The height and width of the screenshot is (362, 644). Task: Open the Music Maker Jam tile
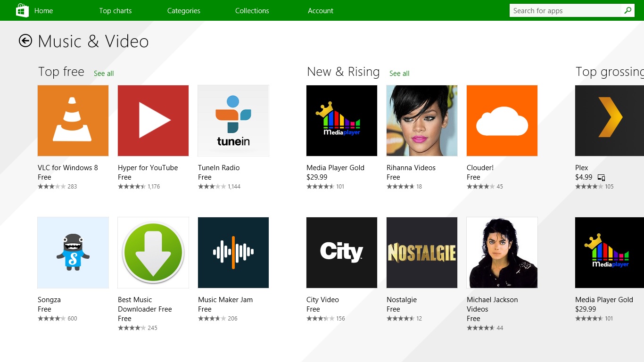pyautogui.click(x=233, y=253)
